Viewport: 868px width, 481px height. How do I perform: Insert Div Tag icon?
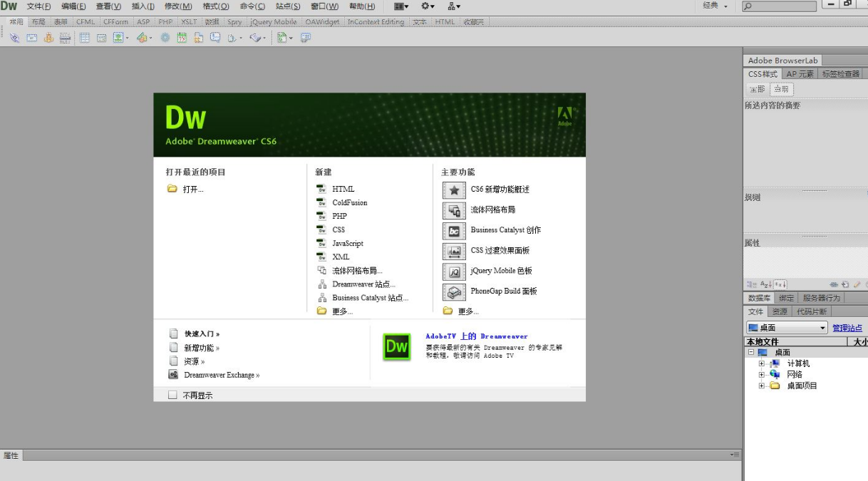(101, 38)
